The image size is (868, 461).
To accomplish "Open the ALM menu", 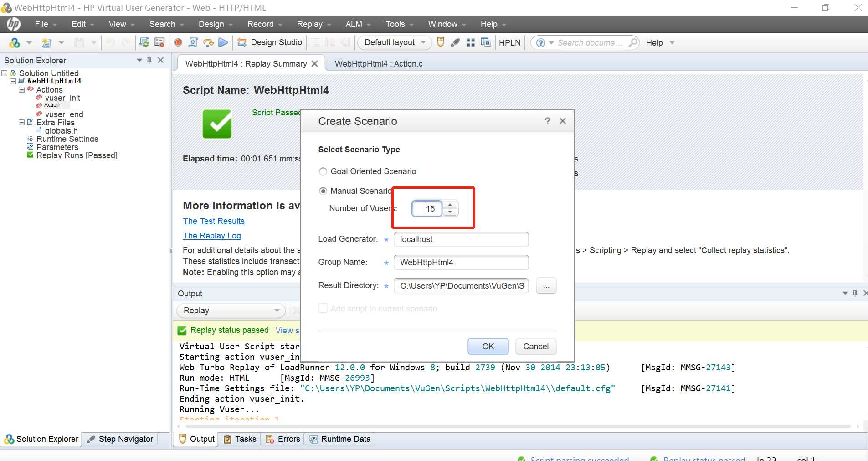I will [358, 24].
